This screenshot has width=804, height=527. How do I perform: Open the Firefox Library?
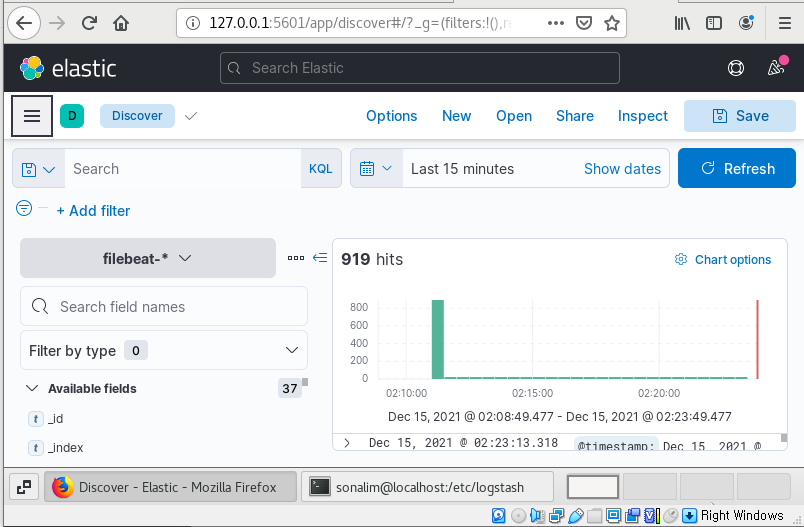click(682, 23)
